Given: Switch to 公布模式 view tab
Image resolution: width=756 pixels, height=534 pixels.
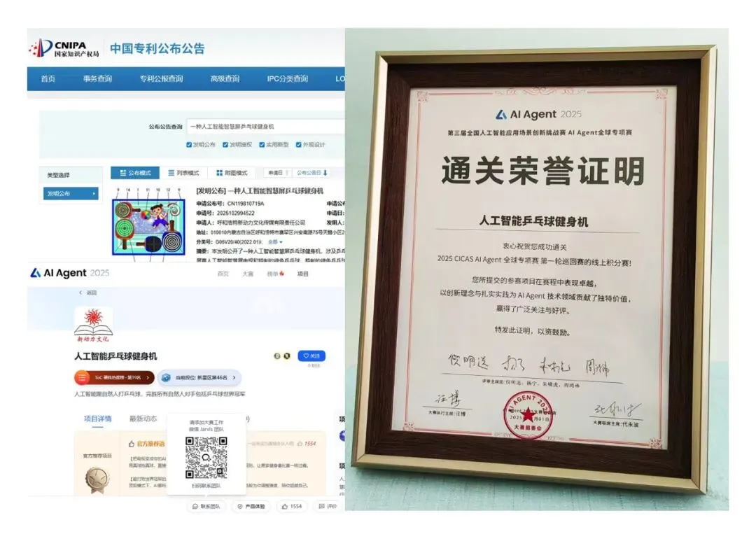Looking at the screenshot, I should (135, 173).
